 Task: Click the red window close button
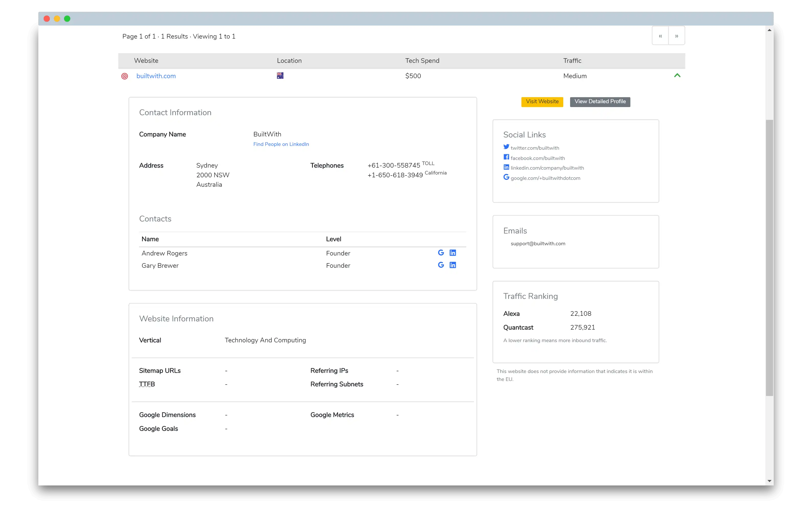tap(47, 19)
